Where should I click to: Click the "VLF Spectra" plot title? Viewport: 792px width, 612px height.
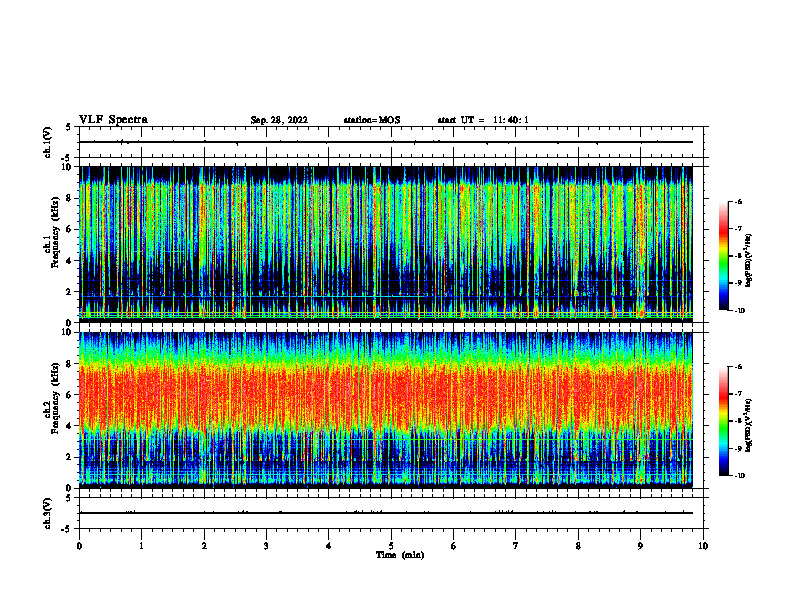tap(113, 120)
